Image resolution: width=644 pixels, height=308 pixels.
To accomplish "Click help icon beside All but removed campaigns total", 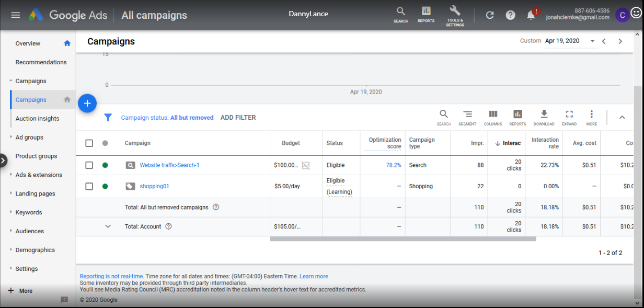I will 216,207.
